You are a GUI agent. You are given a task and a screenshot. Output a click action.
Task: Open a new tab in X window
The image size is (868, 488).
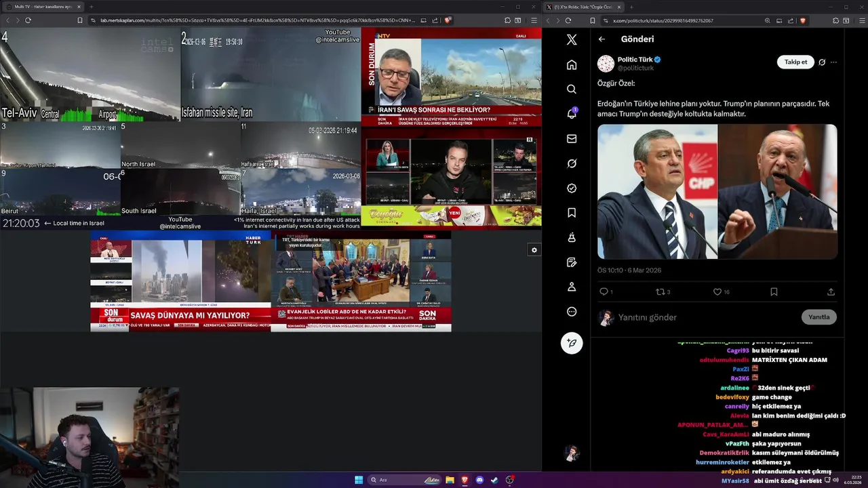tap(631, 7)
